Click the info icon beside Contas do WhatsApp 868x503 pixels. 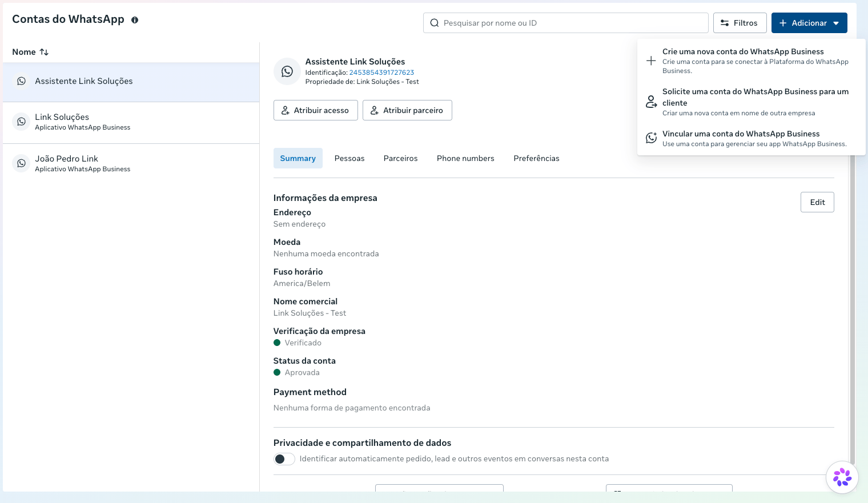[x=135, y=20]
